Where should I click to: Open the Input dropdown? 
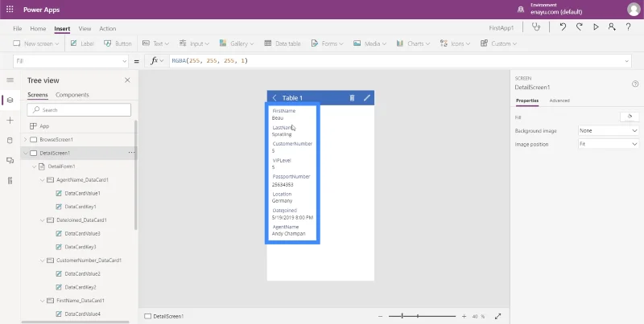(x=194, y=43)
